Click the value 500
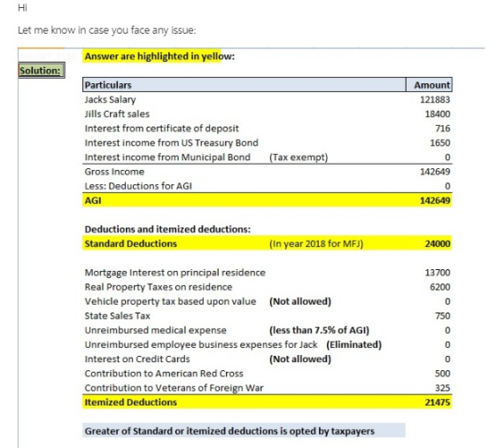This screenshot has height=448, width=496. coord(442,374)
